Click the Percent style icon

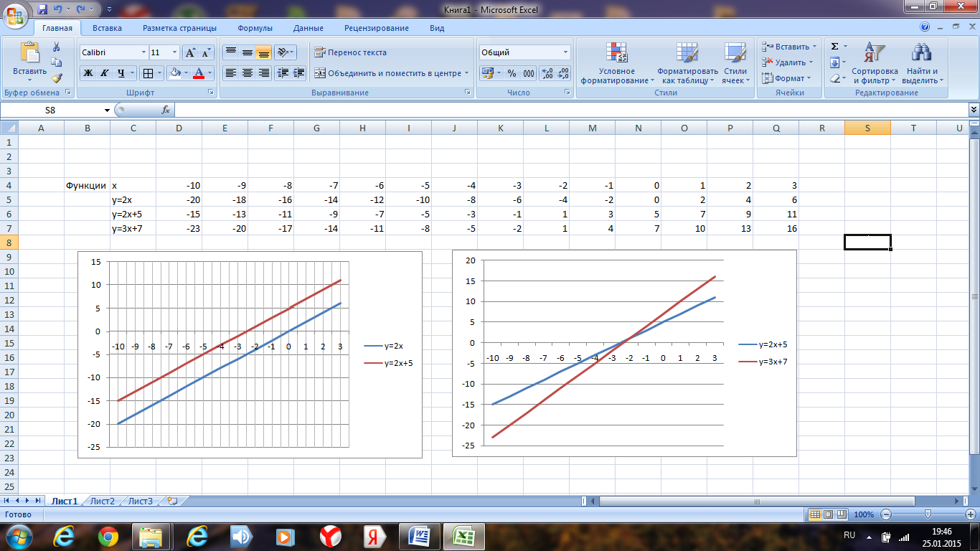point(512,73)
